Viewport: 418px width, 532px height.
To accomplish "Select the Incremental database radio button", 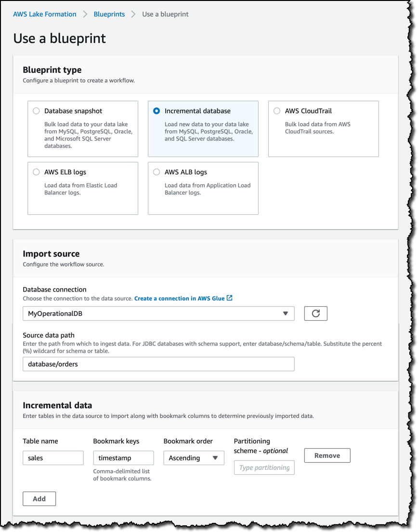I will point(157,111).
